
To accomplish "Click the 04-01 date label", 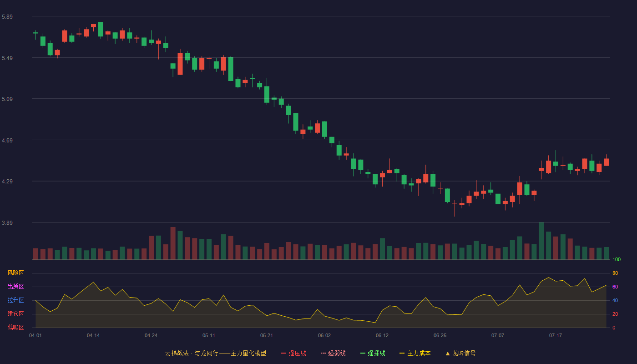I will tap(35, 335).
